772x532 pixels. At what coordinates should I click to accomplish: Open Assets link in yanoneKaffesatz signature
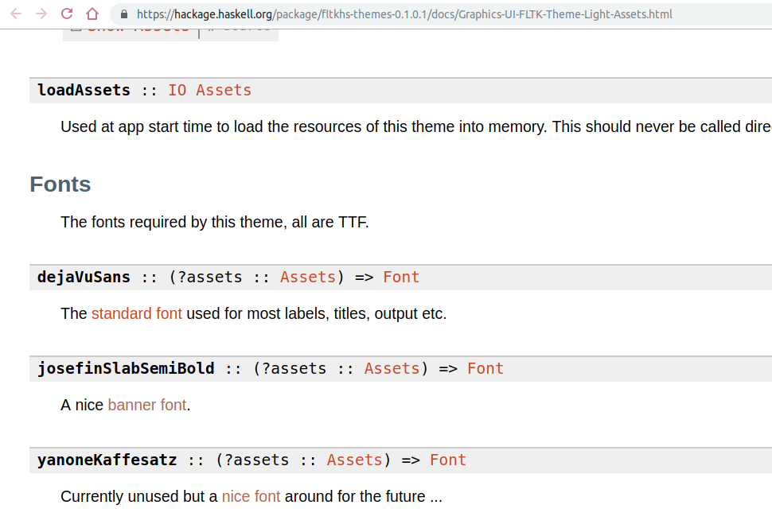click(x=355, y=460)
